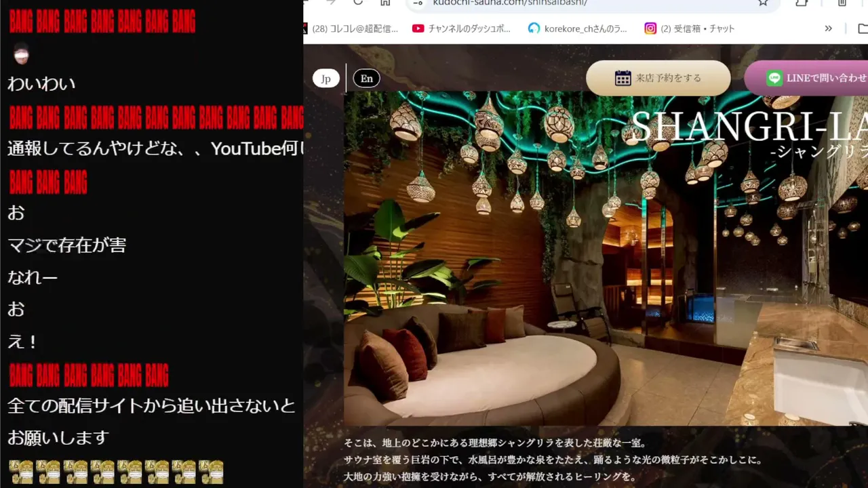Click the YouTube icon for チャンネルのダッシュボ bookmark
Viewport: 868px width, 488px height.
point(418,28)
